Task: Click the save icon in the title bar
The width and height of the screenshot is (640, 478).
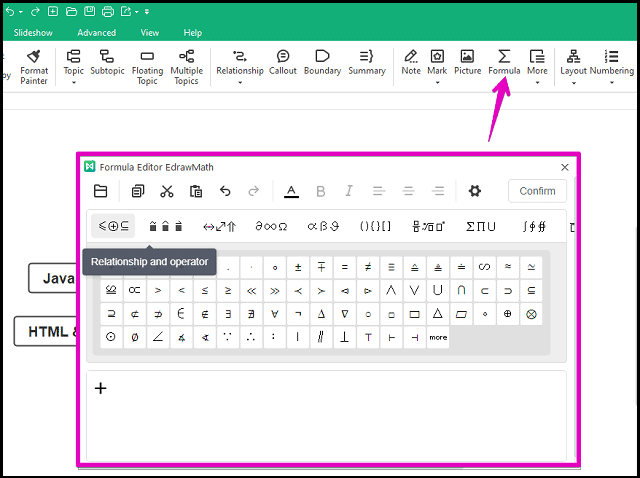Action: [90, 11]
